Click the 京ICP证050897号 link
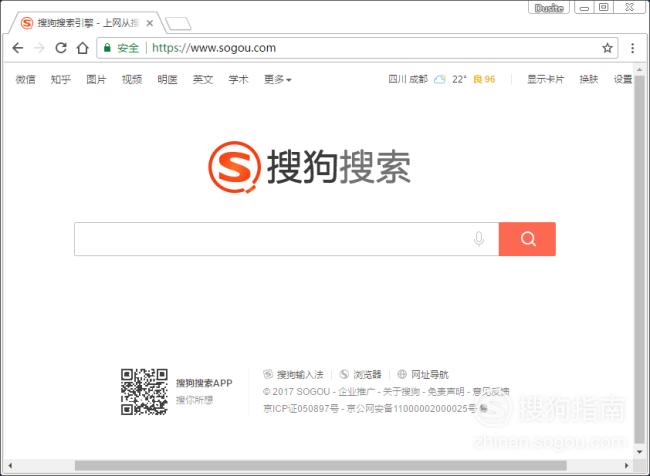The width and height of the screenshot is (650, 476). click(x=301, y=409)
